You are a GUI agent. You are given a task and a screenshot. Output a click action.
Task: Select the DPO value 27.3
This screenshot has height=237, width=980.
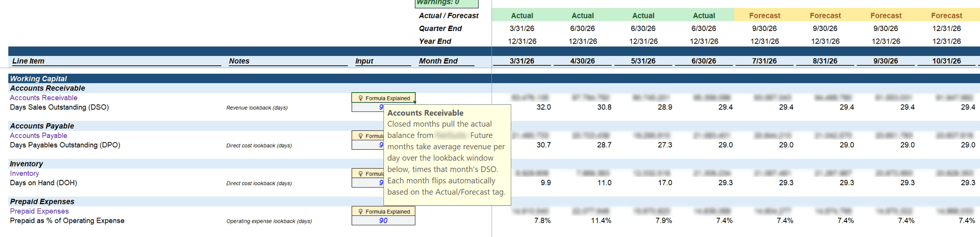[x=665, y=145]
